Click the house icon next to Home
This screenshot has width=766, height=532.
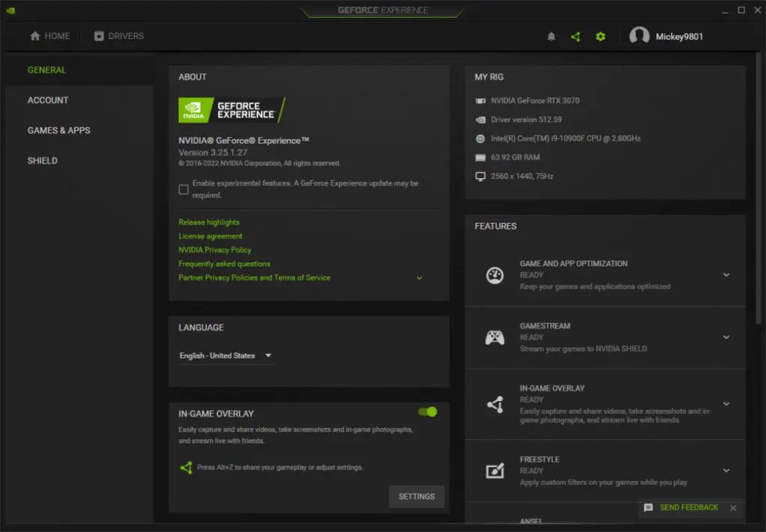[x=34, y=36]
